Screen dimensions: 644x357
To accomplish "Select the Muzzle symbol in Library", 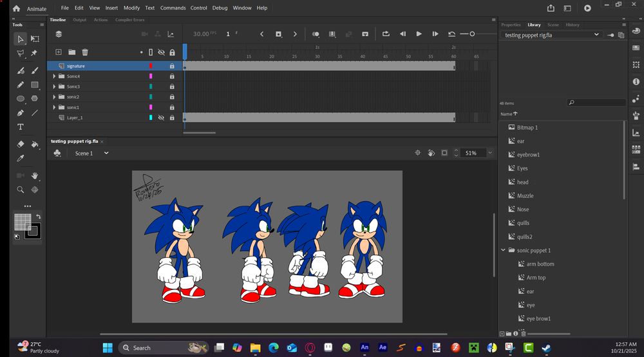I will [x=525, y=196].
